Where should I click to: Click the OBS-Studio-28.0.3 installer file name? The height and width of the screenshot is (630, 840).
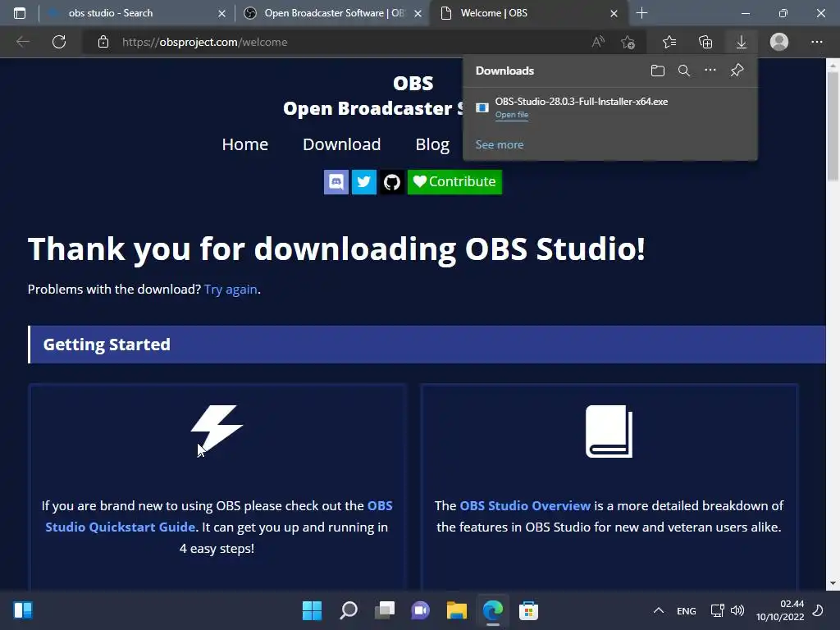click(x=582, y=101)
